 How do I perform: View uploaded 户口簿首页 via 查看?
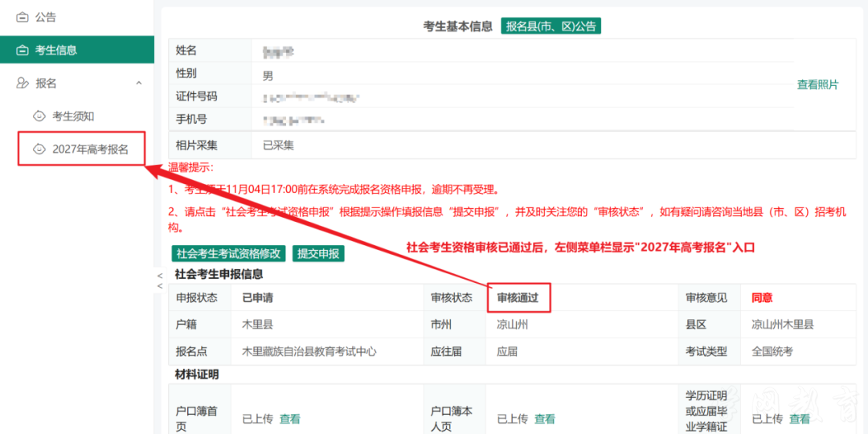click(289, 419)
